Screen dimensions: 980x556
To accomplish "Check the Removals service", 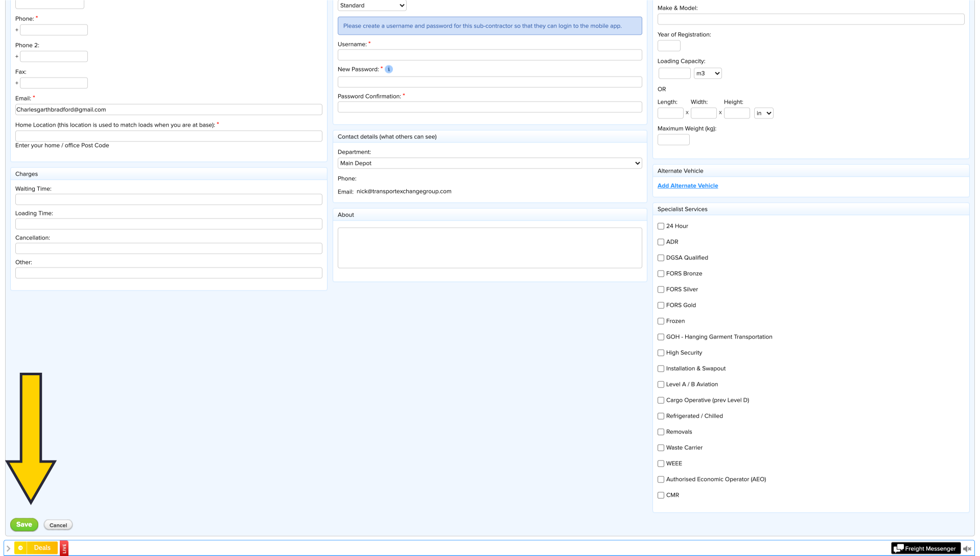I will 661,432.
